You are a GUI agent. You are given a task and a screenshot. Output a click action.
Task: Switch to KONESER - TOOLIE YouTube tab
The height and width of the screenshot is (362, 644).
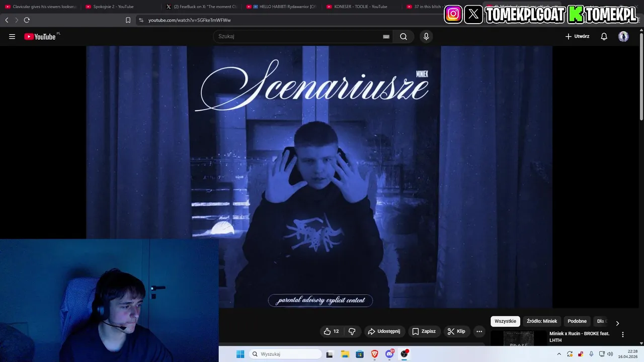[x=362, y=7]
